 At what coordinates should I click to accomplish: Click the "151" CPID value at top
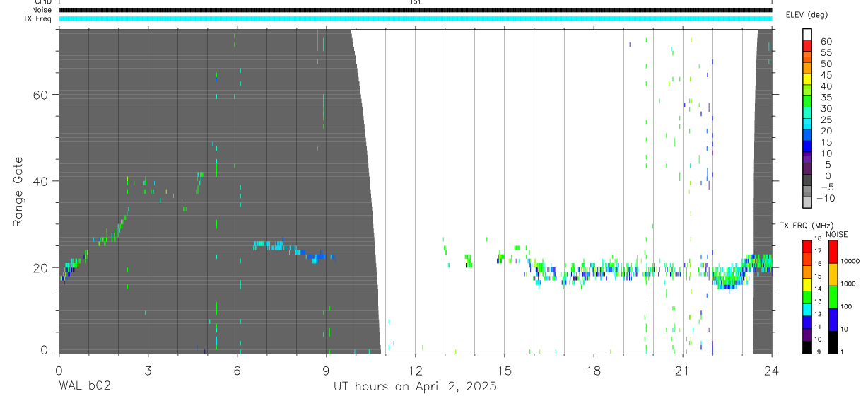415,3
